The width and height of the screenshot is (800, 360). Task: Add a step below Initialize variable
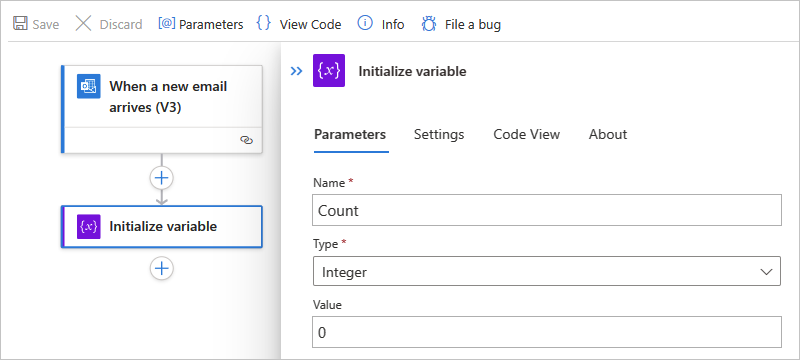click(x=162, y=268)
